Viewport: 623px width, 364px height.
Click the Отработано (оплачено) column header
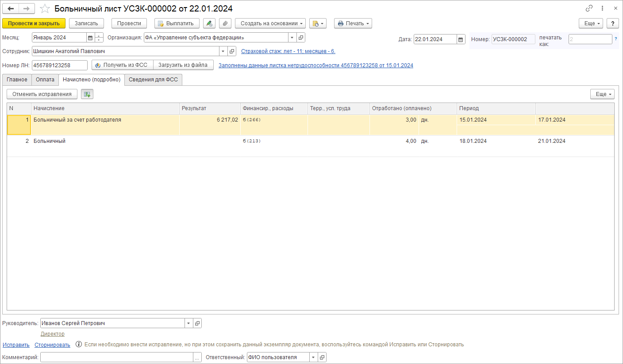413,108
